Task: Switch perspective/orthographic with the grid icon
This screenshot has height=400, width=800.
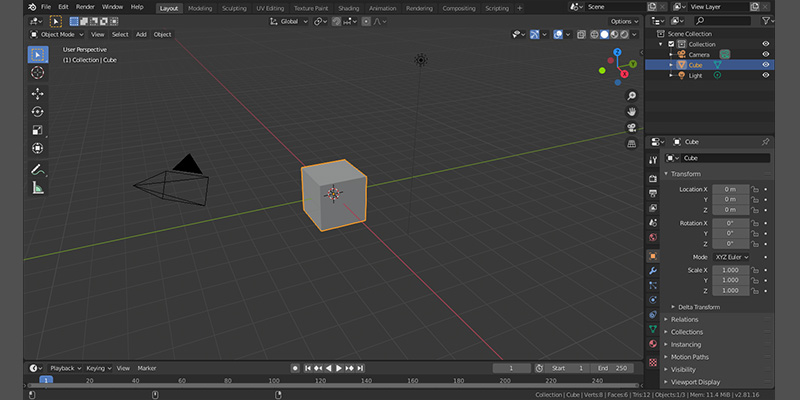Action: pos(632,143)
